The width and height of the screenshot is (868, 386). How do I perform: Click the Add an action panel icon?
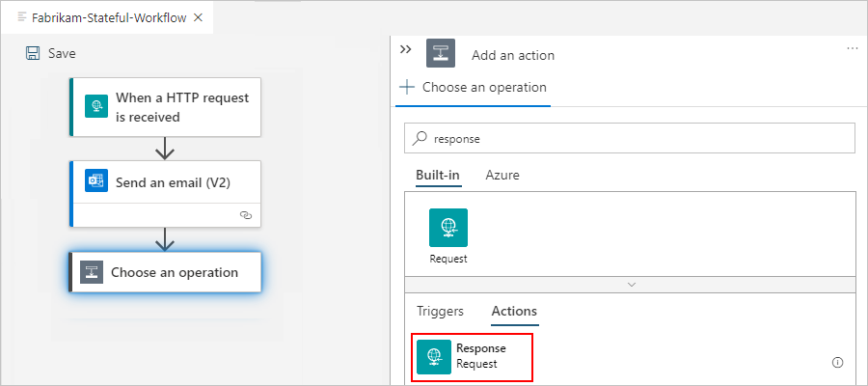coord(441,55)
